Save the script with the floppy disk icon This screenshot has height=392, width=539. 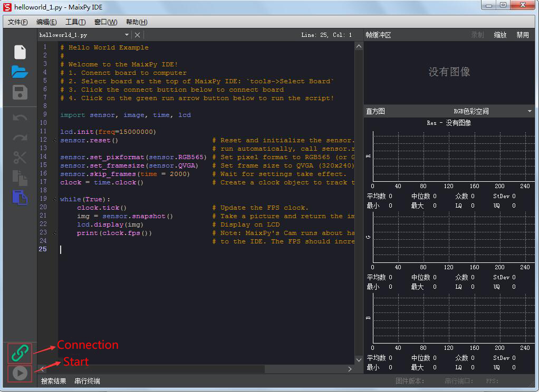20,92
